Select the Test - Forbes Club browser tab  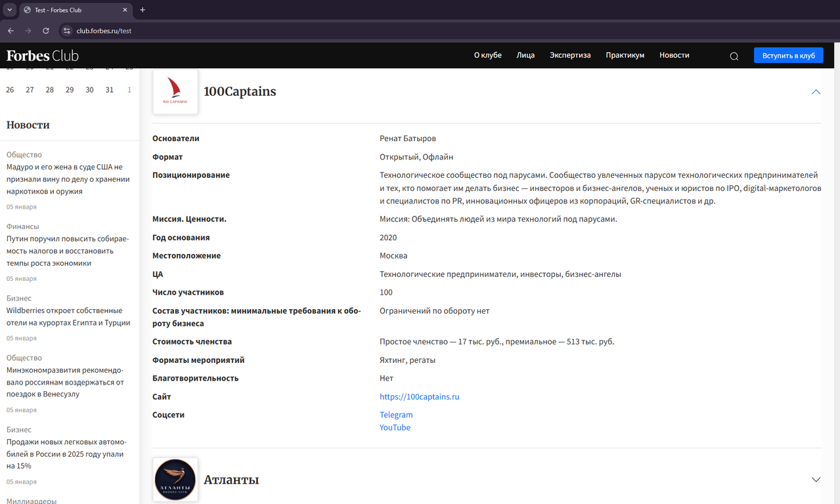tap(76, 10)
